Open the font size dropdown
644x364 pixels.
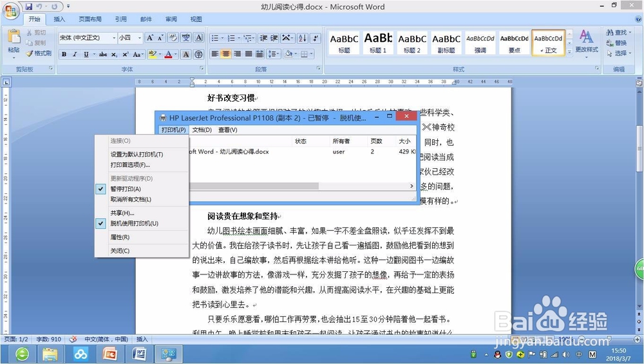(140, 38)
